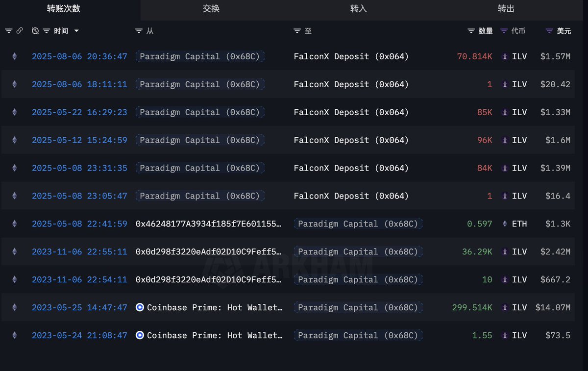Open transaction dated 2025-08-06 20:36:47
The width and height of the screenshot is (588, 371).
pos(79,56)
